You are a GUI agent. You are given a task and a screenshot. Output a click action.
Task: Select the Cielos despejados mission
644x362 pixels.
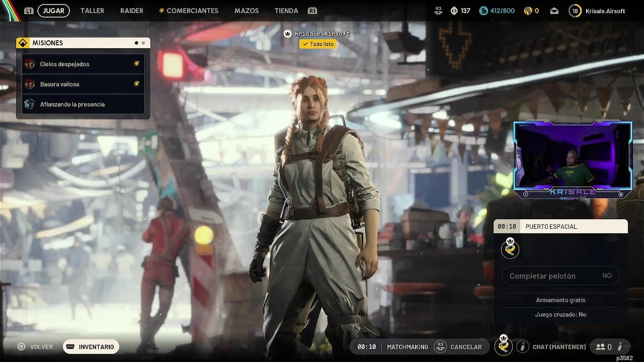click(83, 64)
